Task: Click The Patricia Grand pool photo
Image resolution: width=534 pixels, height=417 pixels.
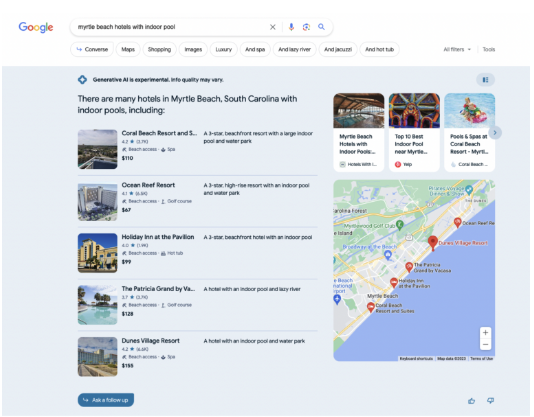Action: point(97,305)
